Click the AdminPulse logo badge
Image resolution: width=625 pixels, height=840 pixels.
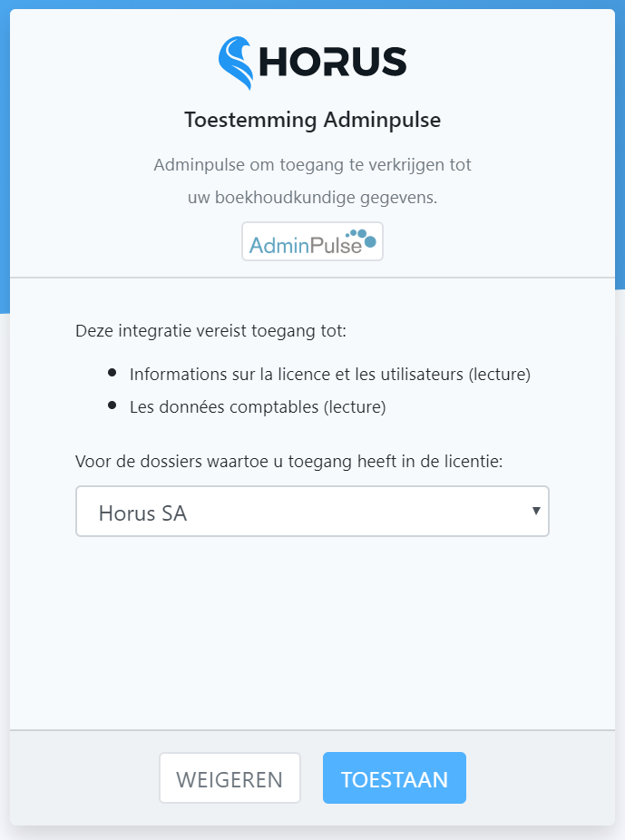tap(312, 240)
